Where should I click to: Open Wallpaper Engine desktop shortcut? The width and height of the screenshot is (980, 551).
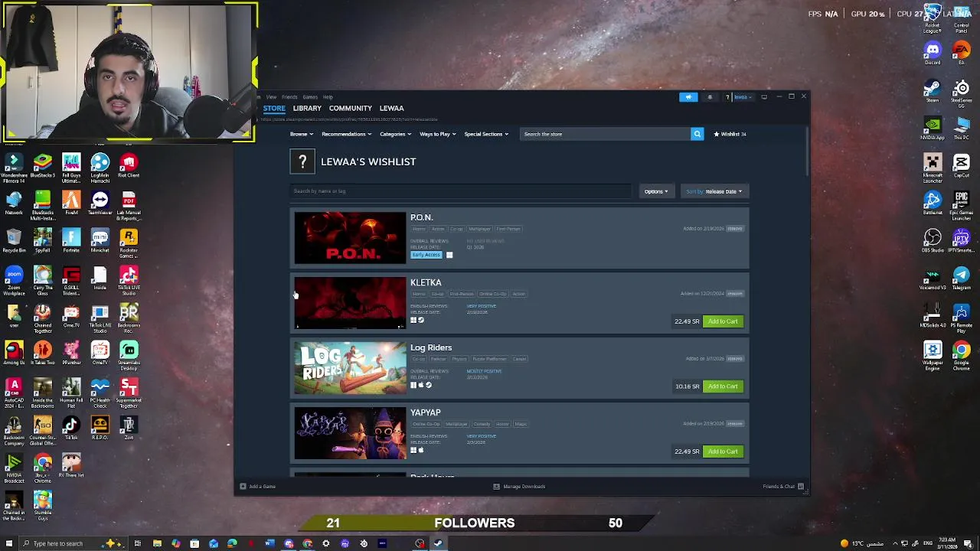coord(933,354)
